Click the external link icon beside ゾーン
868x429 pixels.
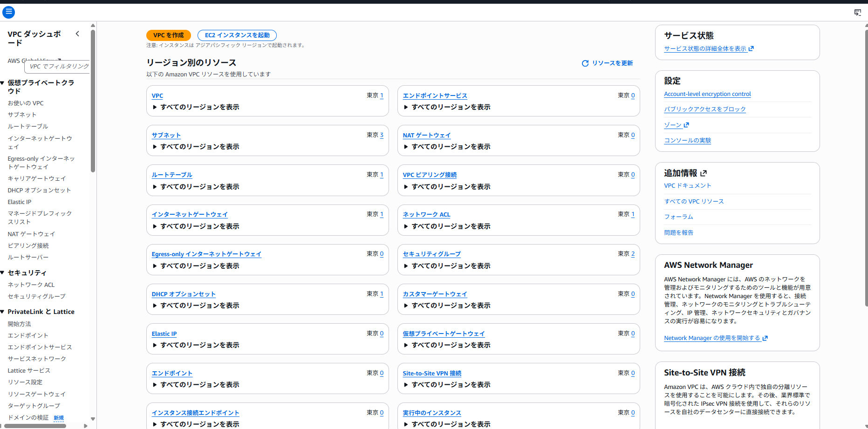(x=686, y=125)
